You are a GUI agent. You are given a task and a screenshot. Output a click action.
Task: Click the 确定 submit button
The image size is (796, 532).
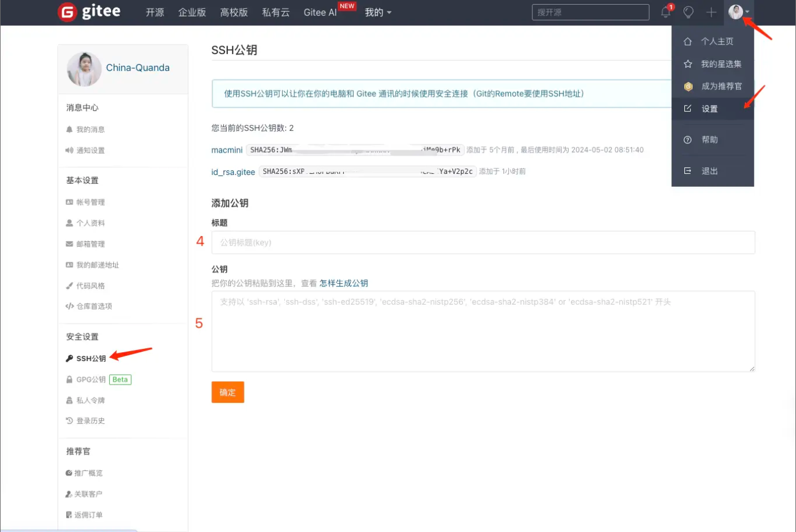pyautogui.click(x=227, y=392)
